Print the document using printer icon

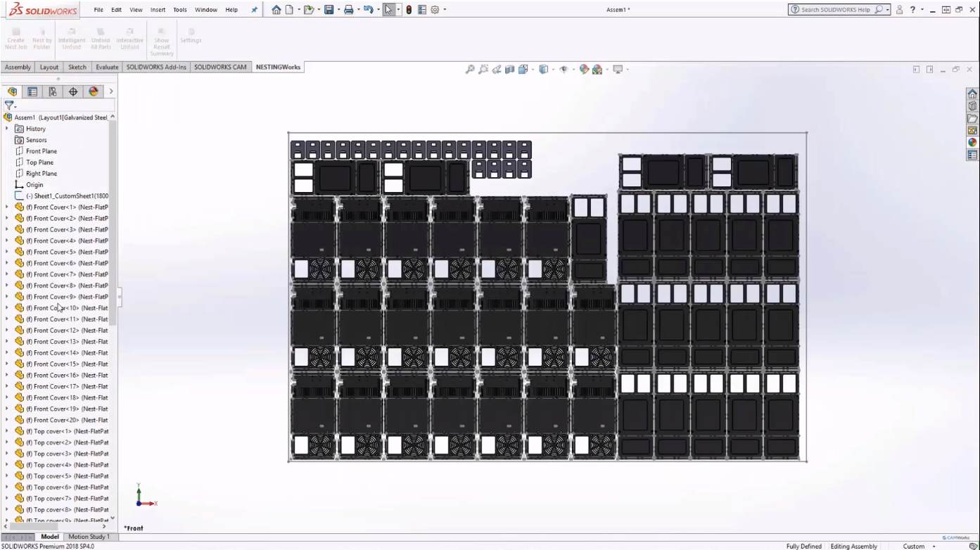348,10
